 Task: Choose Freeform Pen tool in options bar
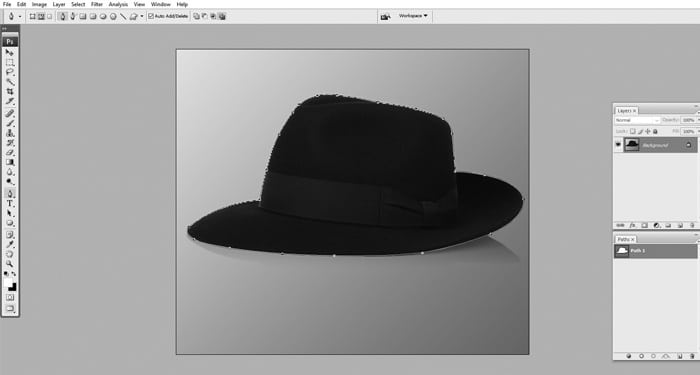(x=73, y=16)
